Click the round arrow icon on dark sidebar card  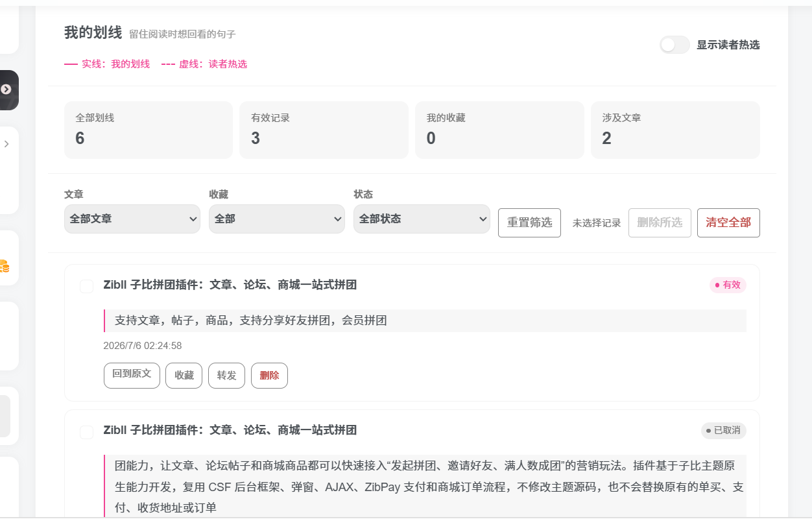[x=6, y=90]
